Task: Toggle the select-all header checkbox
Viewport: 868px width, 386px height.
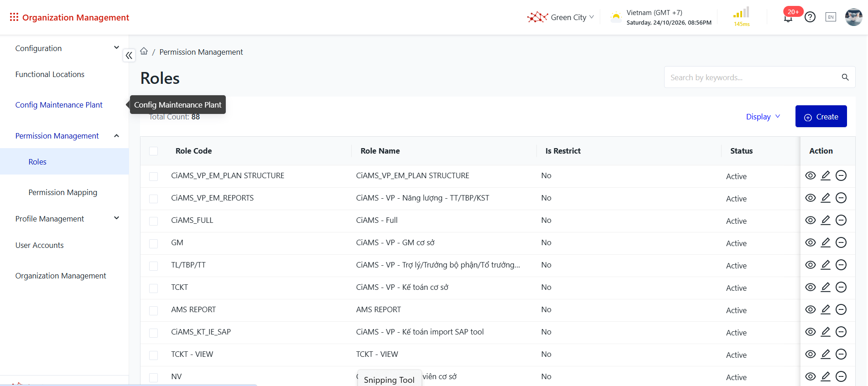Action: point(154,151)
